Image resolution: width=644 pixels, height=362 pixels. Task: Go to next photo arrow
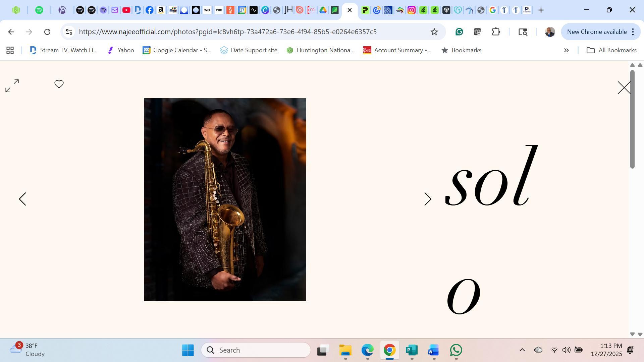(x=428, y=199)
